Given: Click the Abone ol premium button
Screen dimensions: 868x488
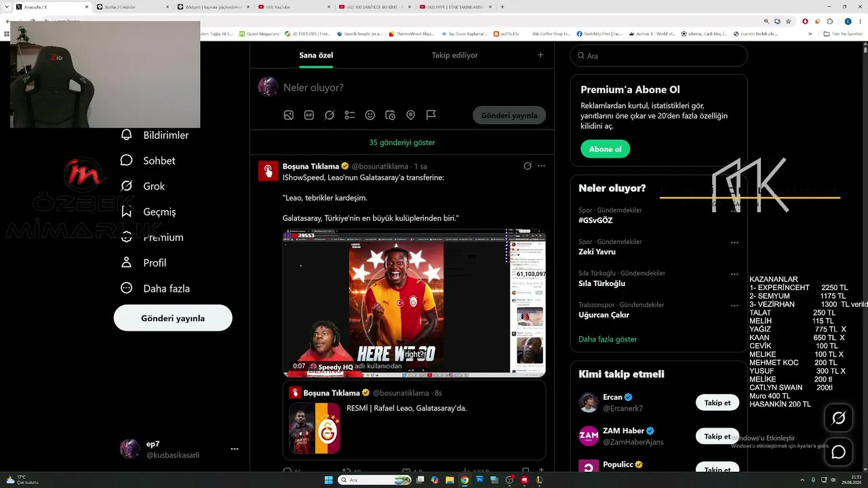Looking at the screenshot, I should coord(606,149).
